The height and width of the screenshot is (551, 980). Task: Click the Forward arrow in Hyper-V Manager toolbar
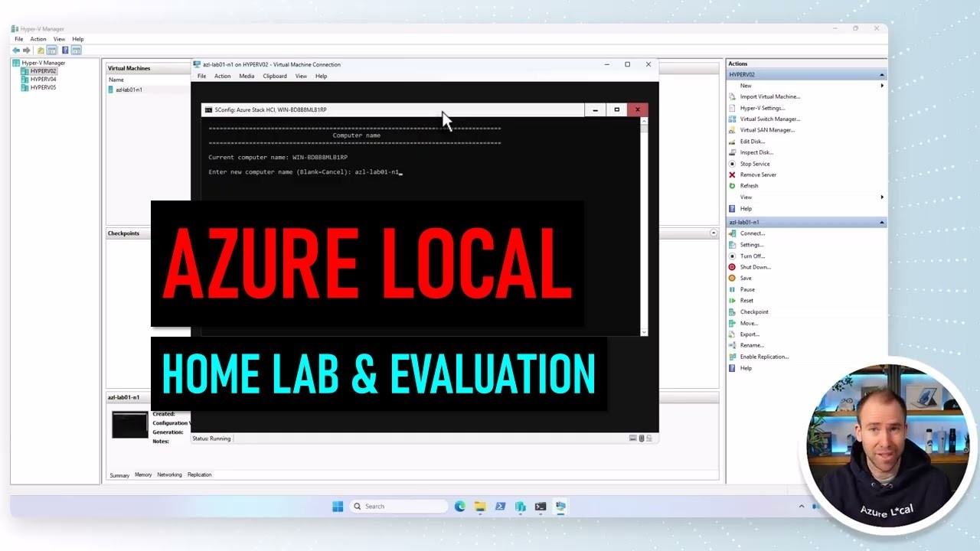click(27, 51)
